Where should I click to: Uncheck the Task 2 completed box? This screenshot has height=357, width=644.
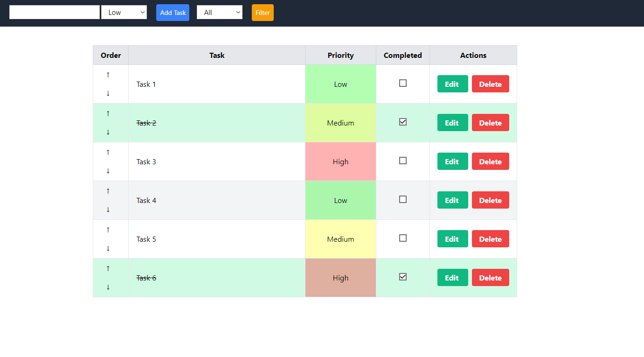click(x=403, y=122)
